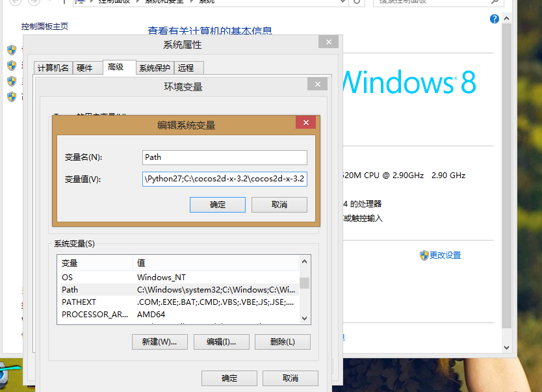542x392 pixels.
Task: Click Control Panel window scroll down arrow
Action: [506, 348]
